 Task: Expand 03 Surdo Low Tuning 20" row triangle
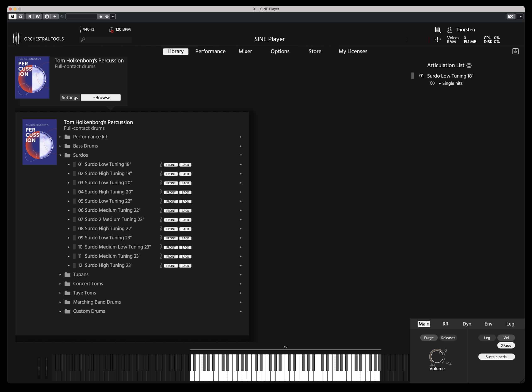69,183
